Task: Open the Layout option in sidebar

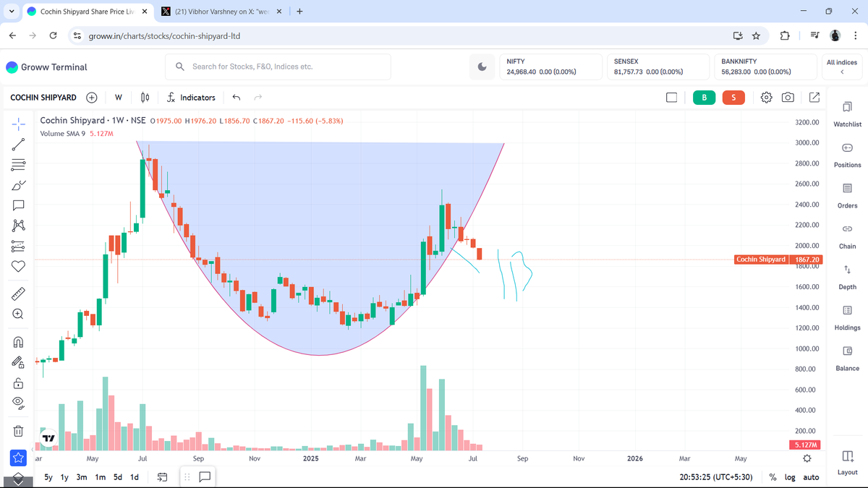Action: [847, 463]
